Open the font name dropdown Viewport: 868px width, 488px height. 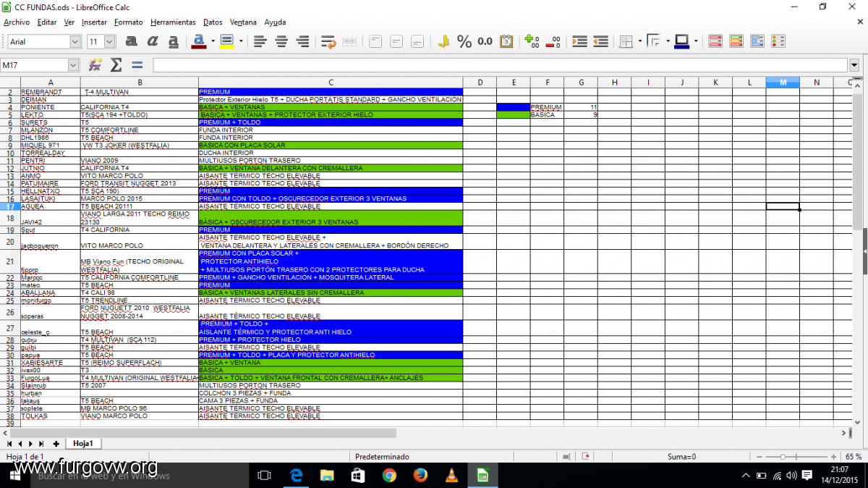point(75,42)
